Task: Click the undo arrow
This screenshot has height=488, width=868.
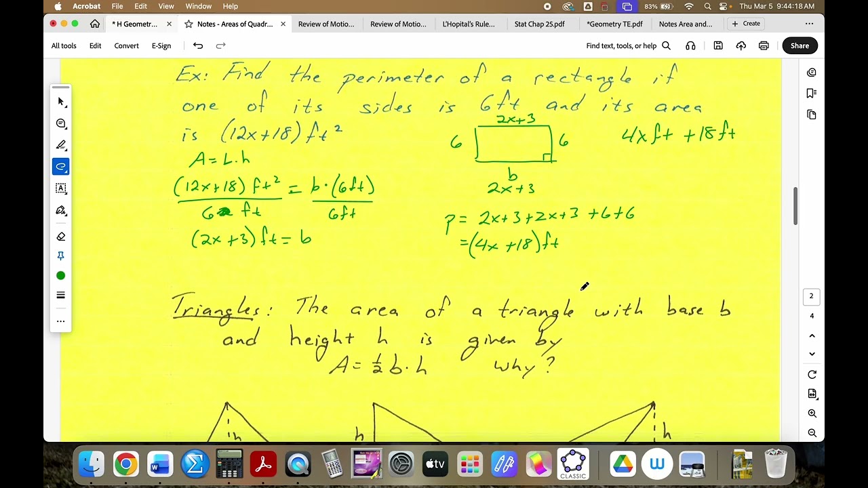Action: (198, 45)
